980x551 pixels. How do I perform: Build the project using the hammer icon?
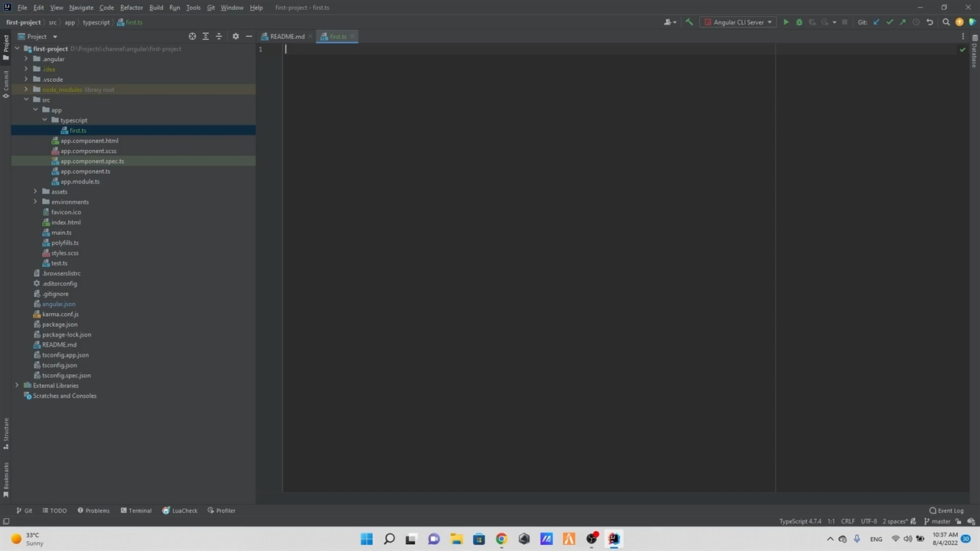point(689,22)
